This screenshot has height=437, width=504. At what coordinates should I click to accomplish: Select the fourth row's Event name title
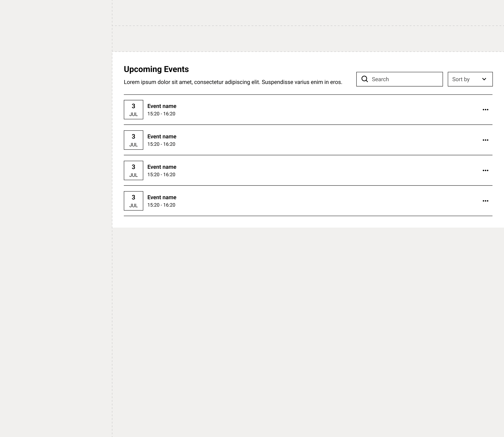(x=162, y=197)
